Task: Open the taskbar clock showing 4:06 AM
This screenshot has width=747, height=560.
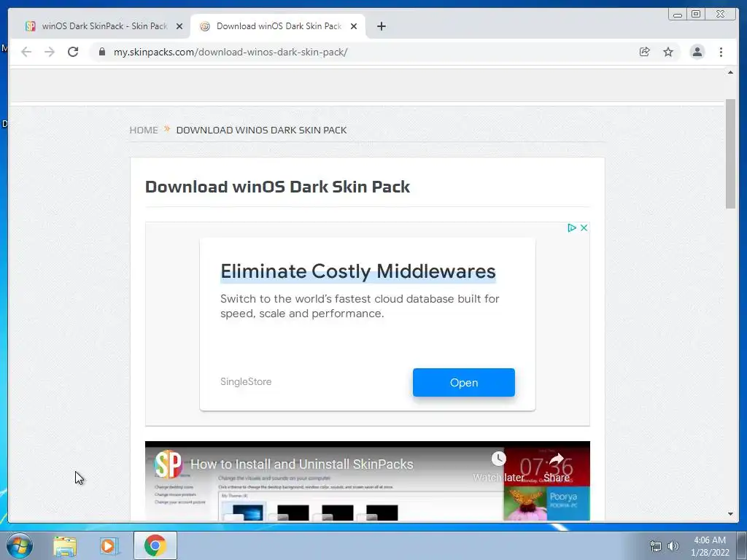Action: click(x=710, y=546)
